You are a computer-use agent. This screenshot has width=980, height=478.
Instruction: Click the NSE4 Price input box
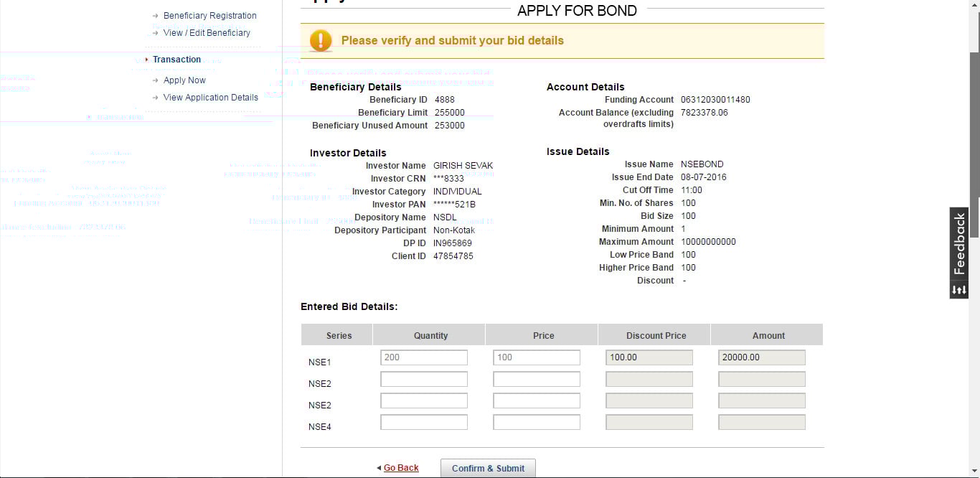537,423
